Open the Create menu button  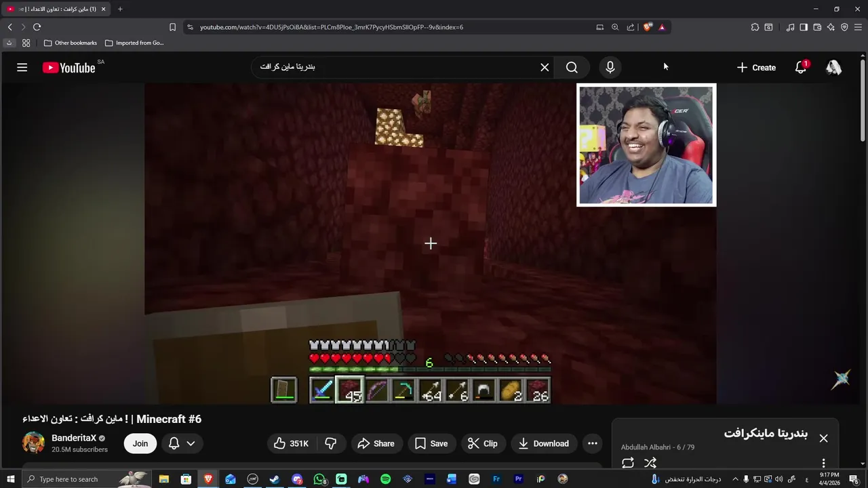(756, 67)
